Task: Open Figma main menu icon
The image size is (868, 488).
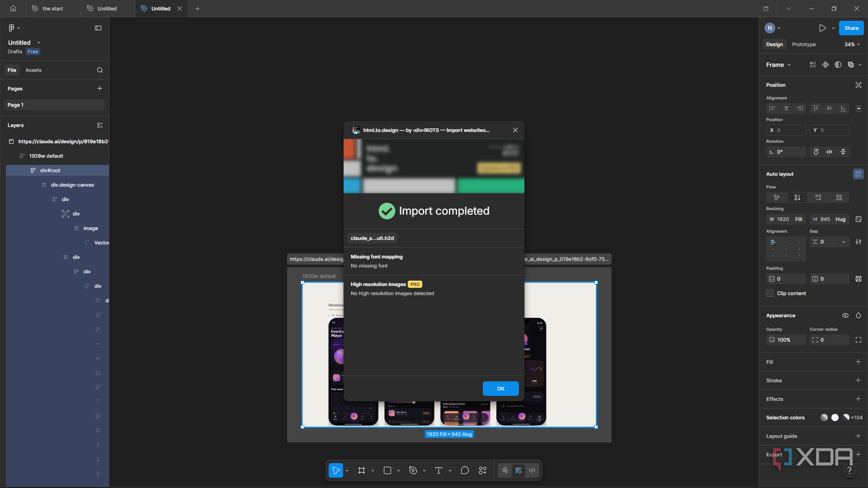Action: (14, 28)
